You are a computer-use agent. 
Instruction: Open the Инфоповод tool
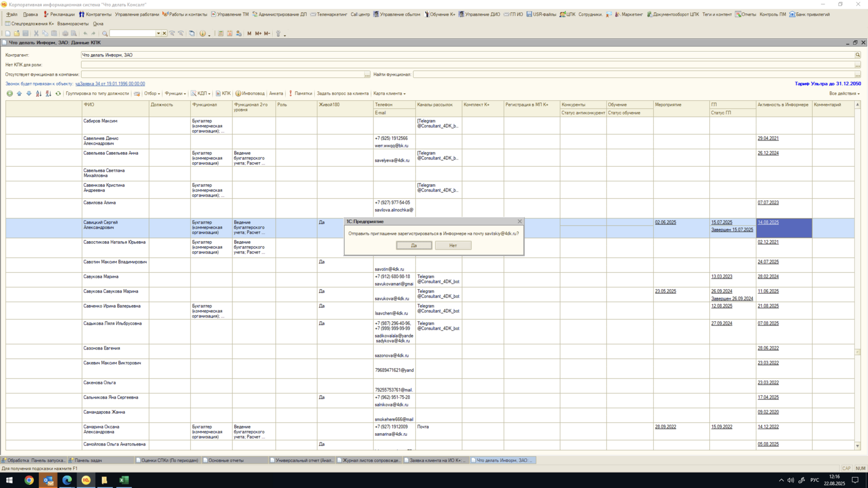[250, 93]
